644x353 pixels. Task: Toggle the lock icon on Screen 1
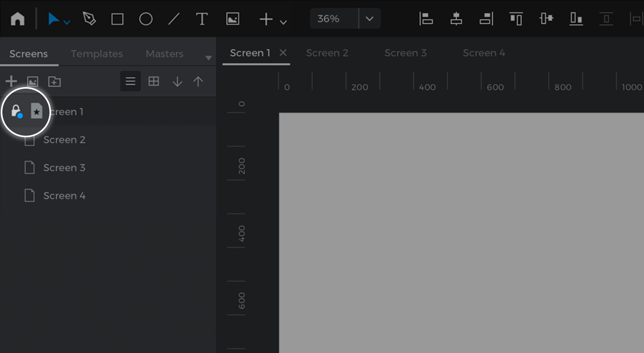[16, 111]
